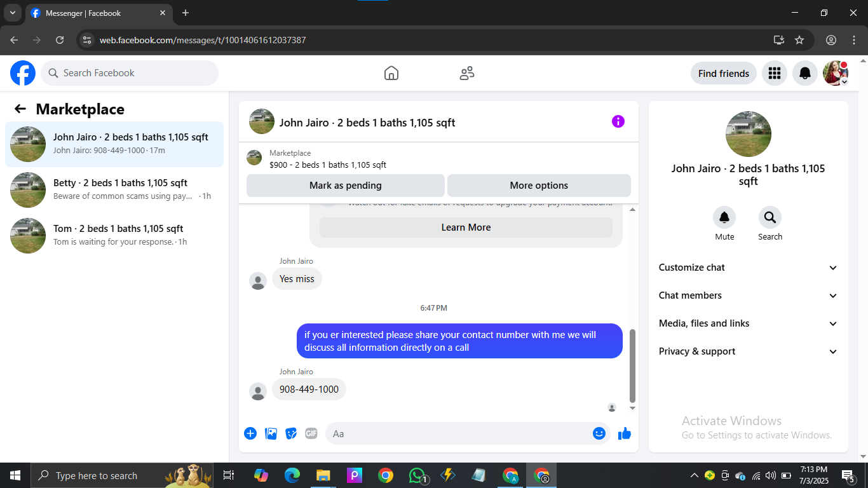The height and width of the screenshot is (488, 868).
Task: View site information icon in address bar
Action: pos(88,40)
